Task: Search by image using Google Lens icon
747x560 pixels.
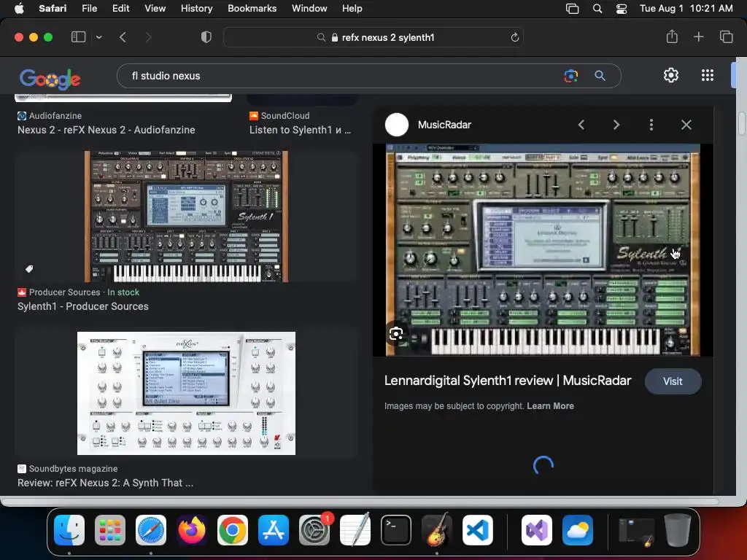Action: 570,76
